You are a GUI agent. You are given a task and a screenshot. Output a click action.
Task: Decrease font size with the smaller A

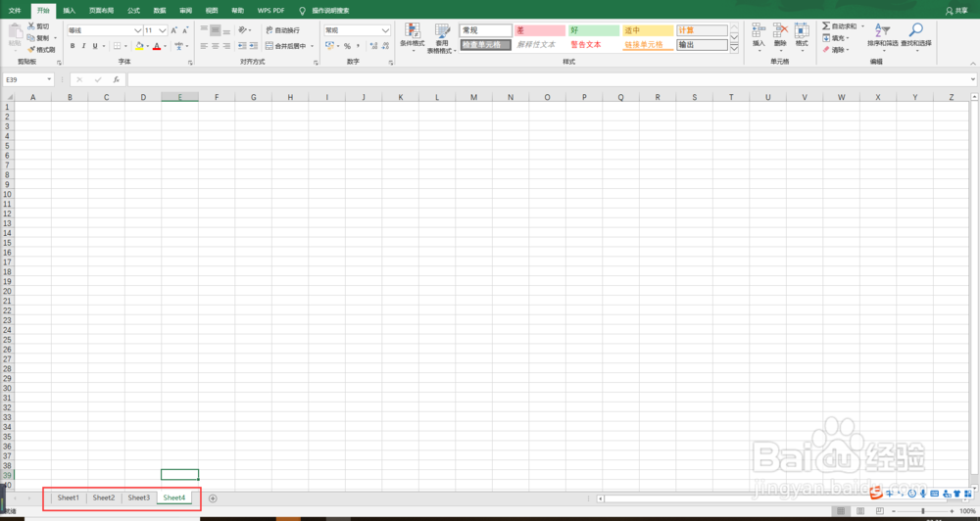pos(185,30)
